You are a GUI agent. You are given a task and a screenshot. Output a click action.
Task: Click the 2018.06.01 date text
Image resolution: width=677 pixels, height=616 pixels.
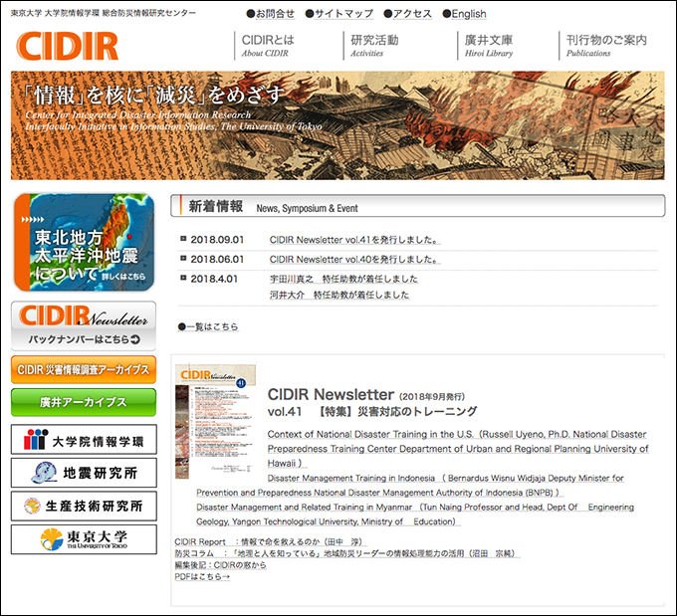(x=217, y=260)
